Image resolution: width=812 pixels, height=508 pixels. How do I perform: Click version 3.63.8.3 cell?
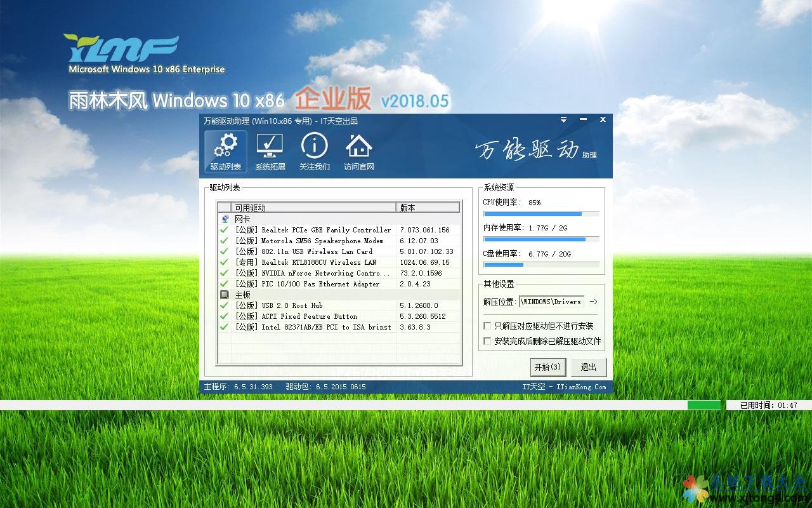point(415,327)
